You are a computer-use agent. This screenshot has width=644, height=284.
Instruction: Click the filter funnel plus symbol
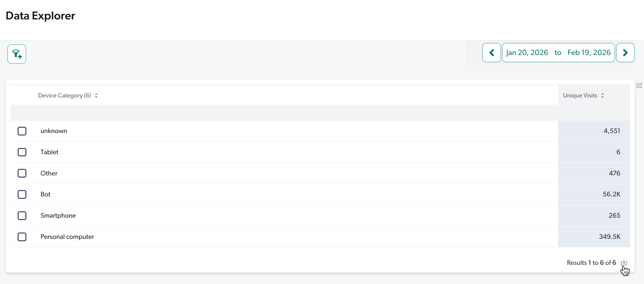point(16,54)
